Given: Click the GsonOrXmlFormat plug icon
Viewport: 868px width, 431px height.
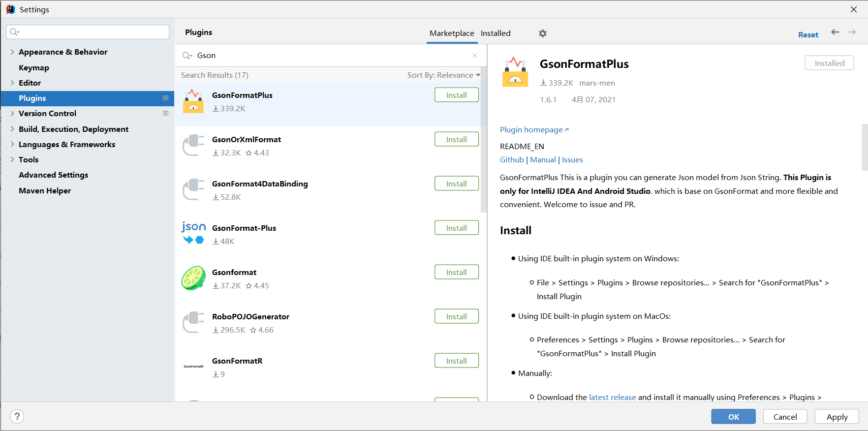Looking at the screenshot, I should coord(193,145).
